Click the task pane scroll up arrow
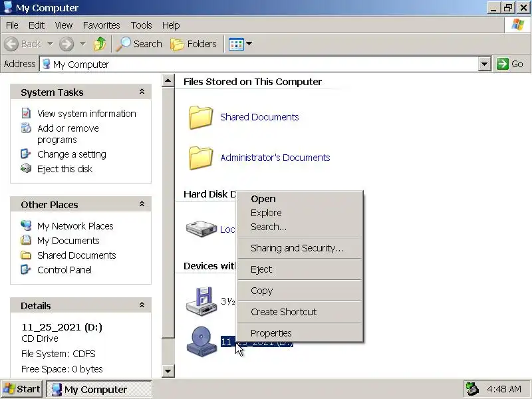The width and height of the screenshot is (532, 399). (168, 80)
